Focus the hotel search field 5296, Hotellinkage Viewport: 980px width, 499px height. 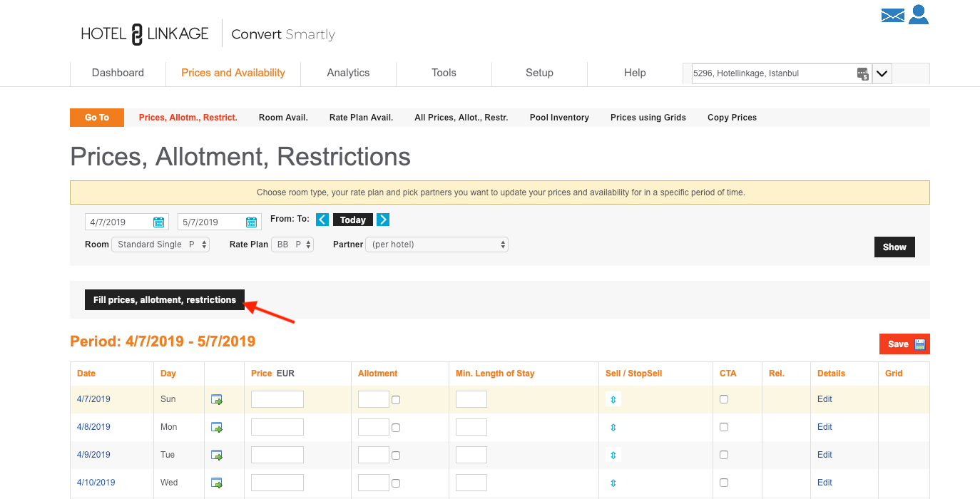pos(781,73)
